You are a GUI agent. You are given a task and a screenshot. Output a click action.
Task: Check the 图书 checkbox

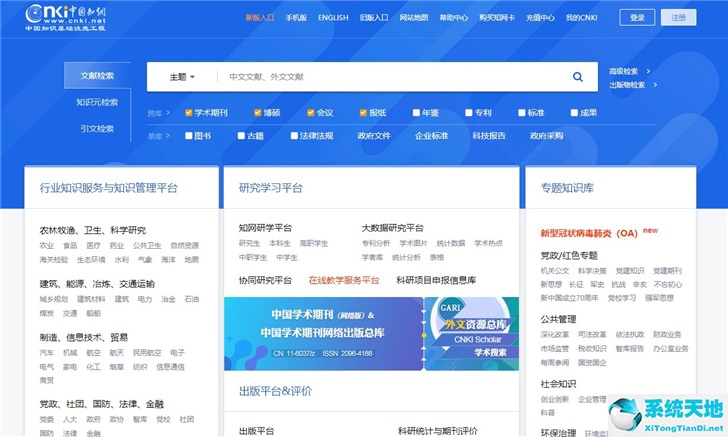click(188, 136)
